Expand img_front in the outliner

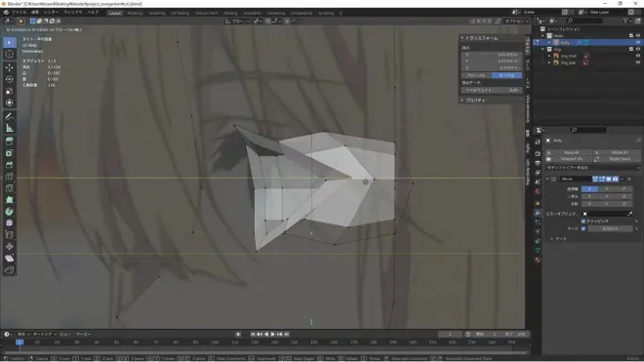coord(549,56)
